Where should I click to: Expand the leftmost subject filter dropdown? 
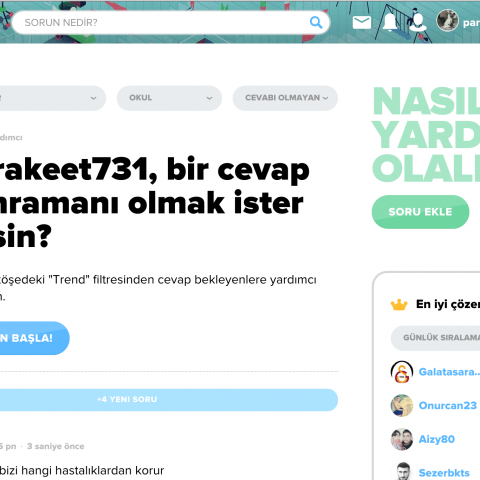pos(52,98)
